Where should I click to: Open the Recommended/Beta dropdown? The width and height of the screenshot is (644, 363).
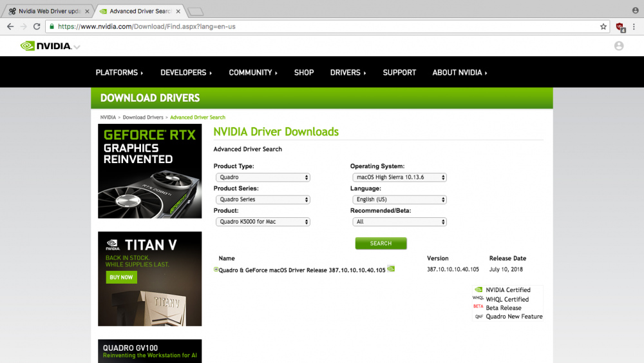coord(399,222)
